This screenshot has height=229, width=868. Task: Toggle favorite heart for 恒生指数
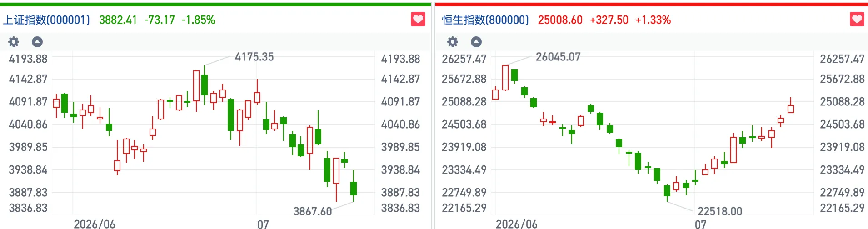(x=857, y=20)
